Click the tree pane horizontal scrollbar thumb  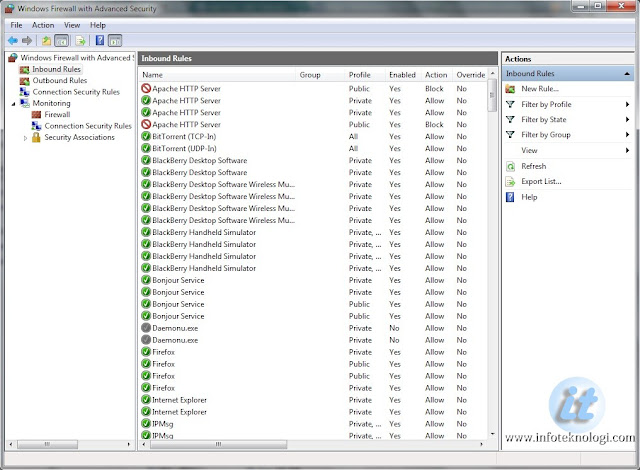coord(47,444)
